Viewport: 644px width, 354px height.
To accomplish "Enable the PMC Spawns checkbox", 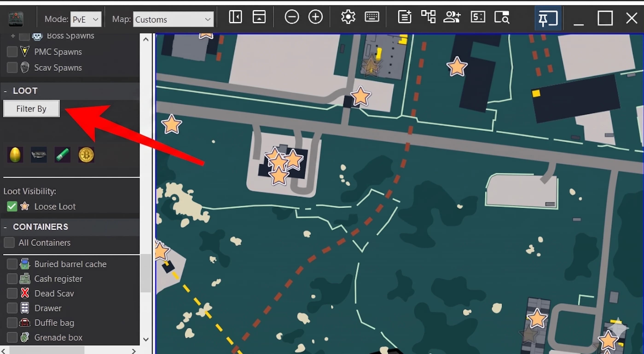I will pyautogui.click(x=12, y=52).
